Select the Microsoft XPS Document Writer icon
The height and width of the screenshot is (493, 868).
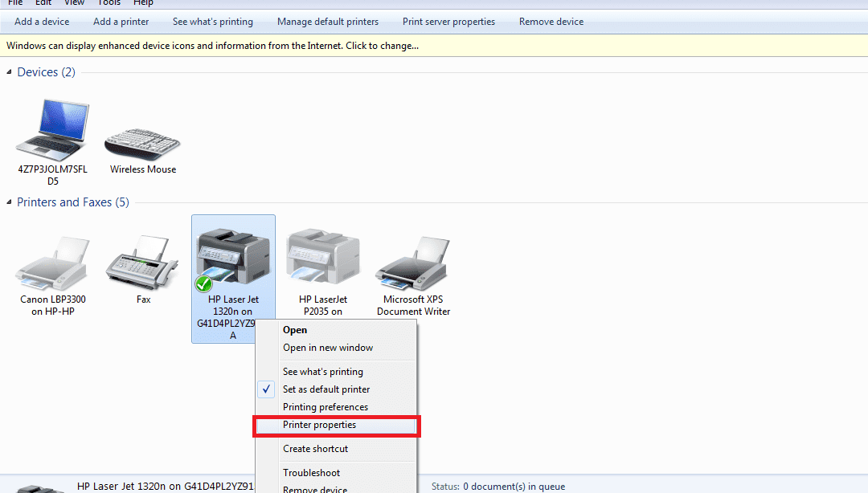412,263
